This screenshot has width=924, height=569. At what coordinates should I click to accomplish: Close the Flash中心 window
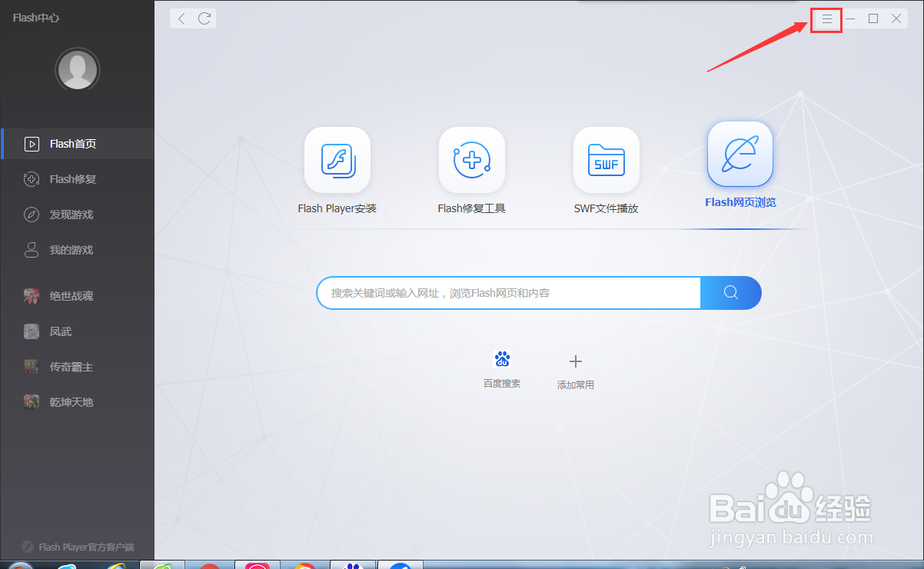[896, 18]
